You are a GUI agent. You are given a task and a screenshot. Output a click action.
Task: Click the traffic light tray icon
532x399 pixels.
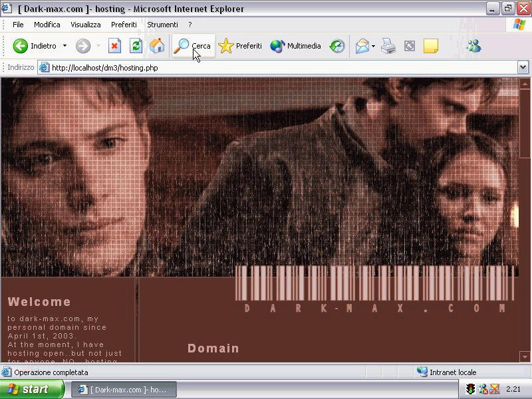point(471,389)
